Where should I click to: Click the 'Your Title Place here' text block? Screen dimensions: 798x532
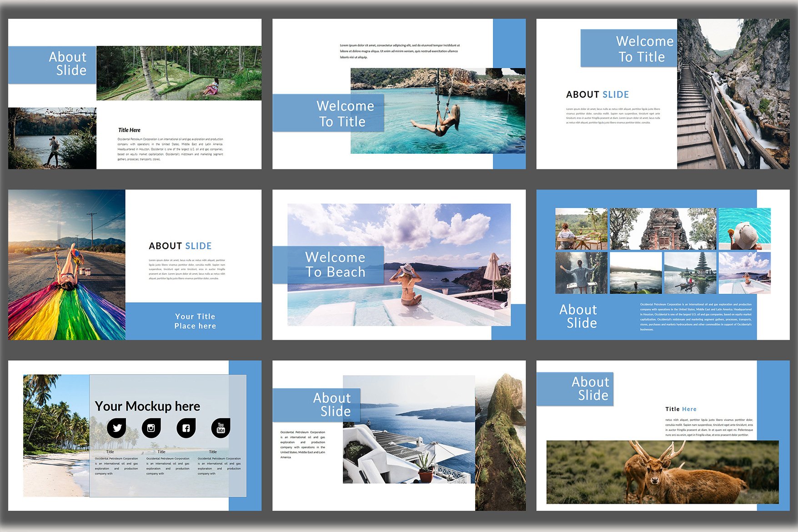pyautogui.click(x=196, y=321)
